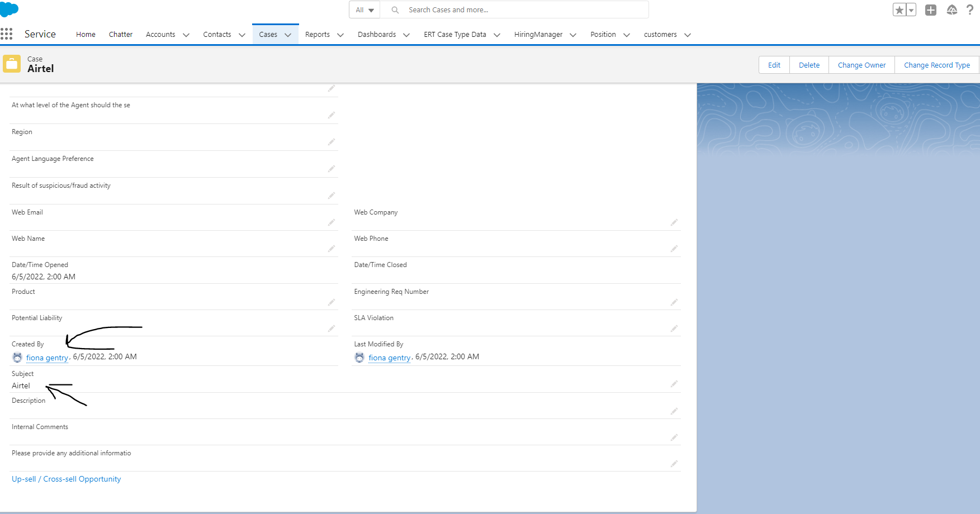980x514 pixels.
Task: Open the App Launcher grid icon
Action: coord(7,34)
